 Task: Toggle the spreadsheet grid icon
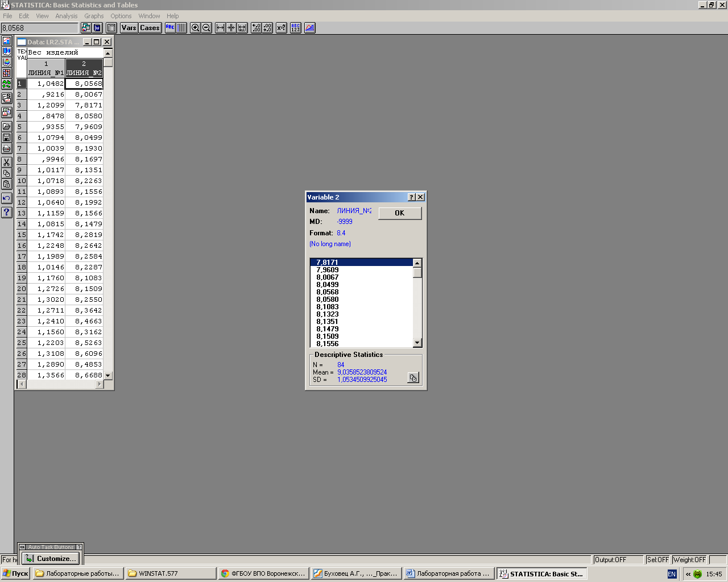tap(181, 28)
